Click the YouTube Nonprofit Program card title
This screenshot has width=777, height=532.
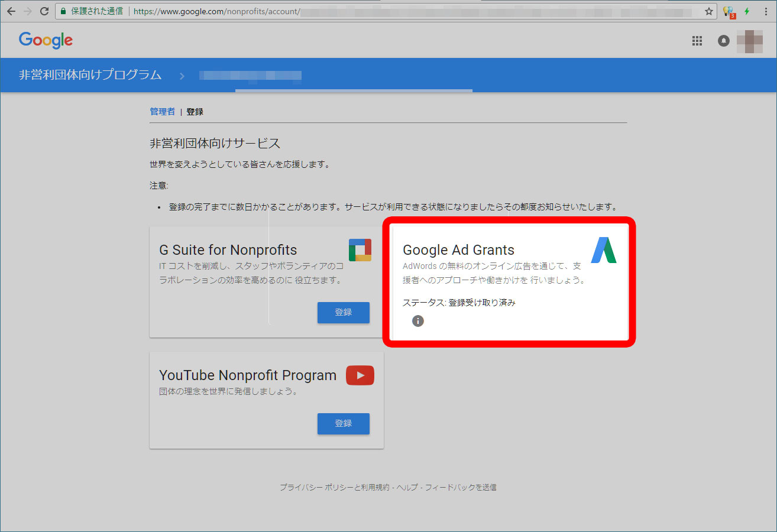(x=248, y=375)
